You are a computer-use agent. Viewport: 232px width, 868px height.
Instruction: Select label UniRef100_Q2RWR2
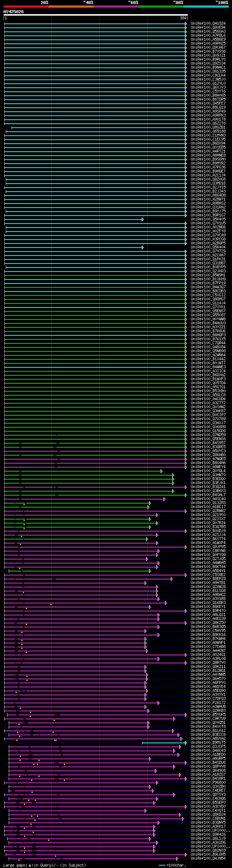pyautogui.click(x=208, y=511)
